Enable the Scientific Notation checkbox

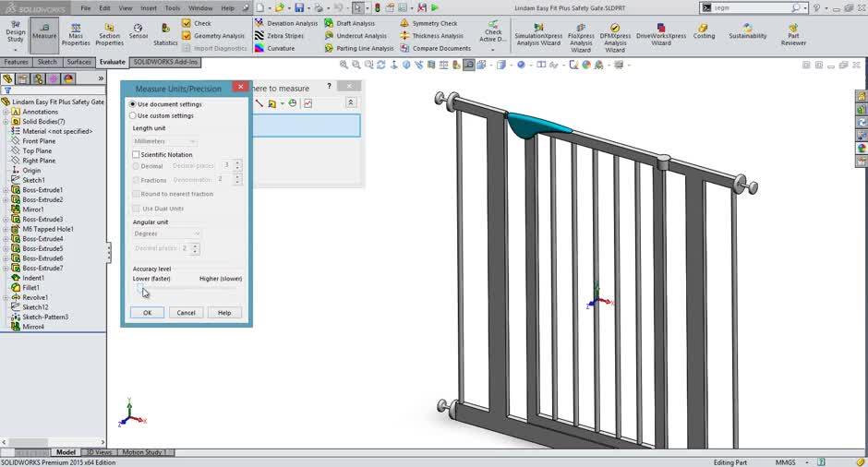point(137,155)
